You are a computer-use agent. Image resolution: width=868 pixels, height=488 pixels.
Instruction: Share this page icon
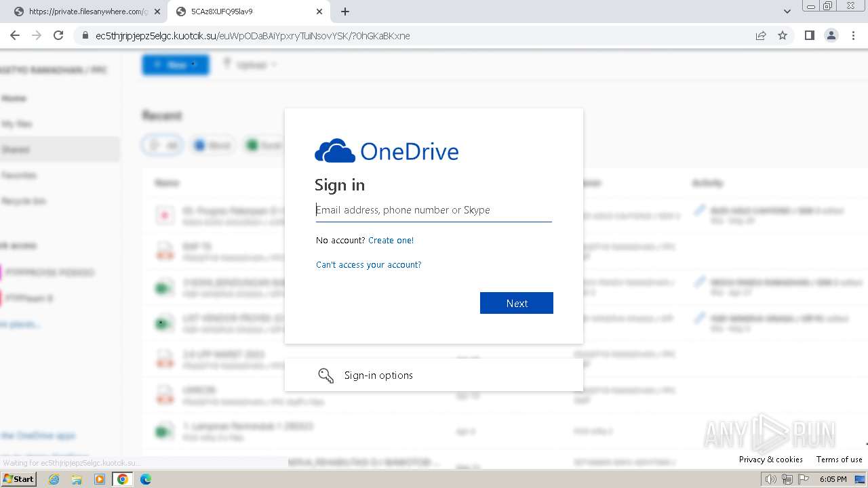761,36
